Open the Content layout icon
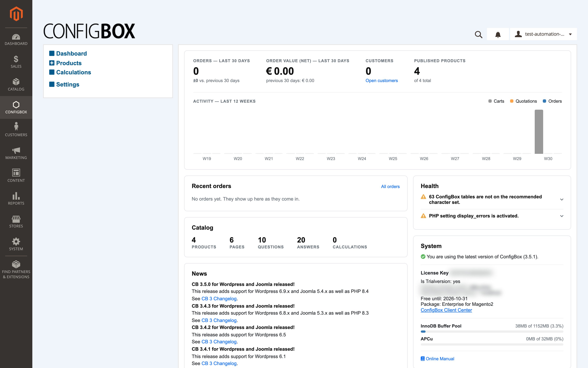 point(16,173)
